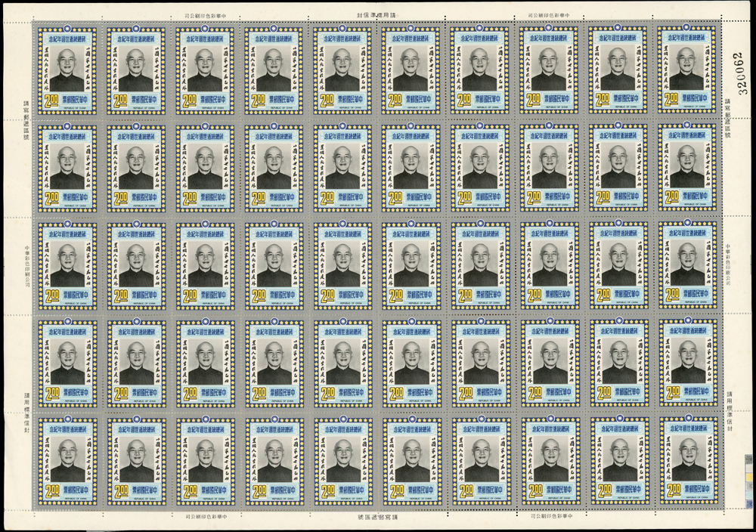Click the sun emblem atop the top-left stamp
This screenshot has height=532, width=756.
point(67,28)
